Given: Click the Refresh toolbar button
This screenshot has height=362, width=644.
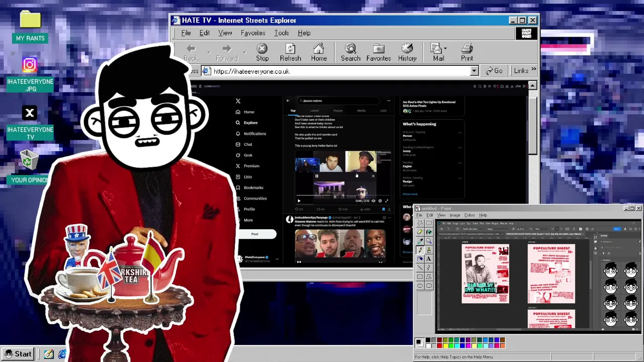Looking at the screenshot, I should 290,52.
